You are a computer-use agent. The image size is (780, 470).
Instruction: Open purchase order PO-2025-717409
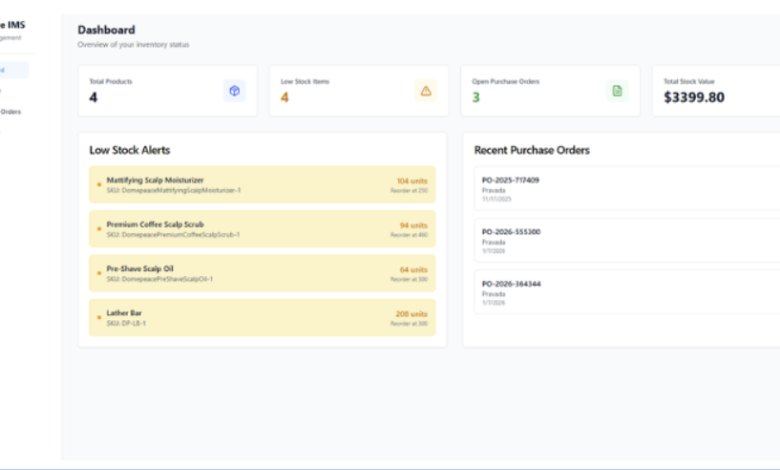tap(625, 188)
